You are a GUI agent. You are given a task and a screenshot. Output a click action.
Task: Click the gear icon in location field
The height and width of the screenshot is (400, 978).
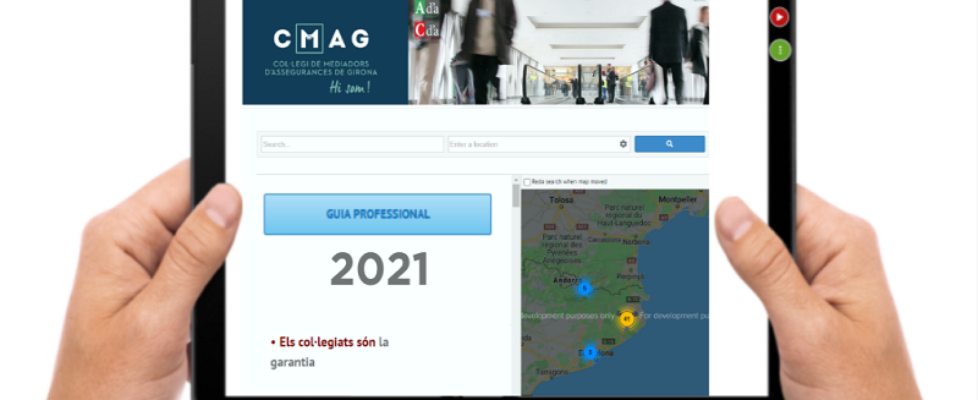pos(623,144)
